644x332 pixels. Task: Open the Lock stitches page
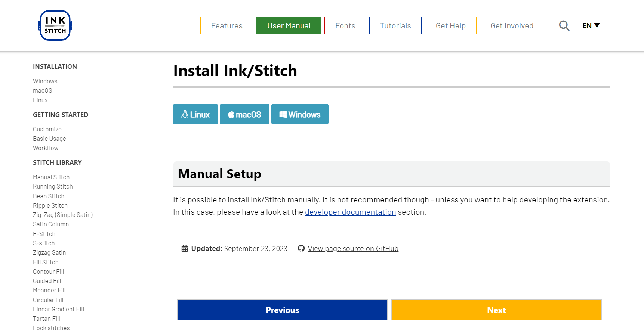pyautogui.click(x=51, y=328)
